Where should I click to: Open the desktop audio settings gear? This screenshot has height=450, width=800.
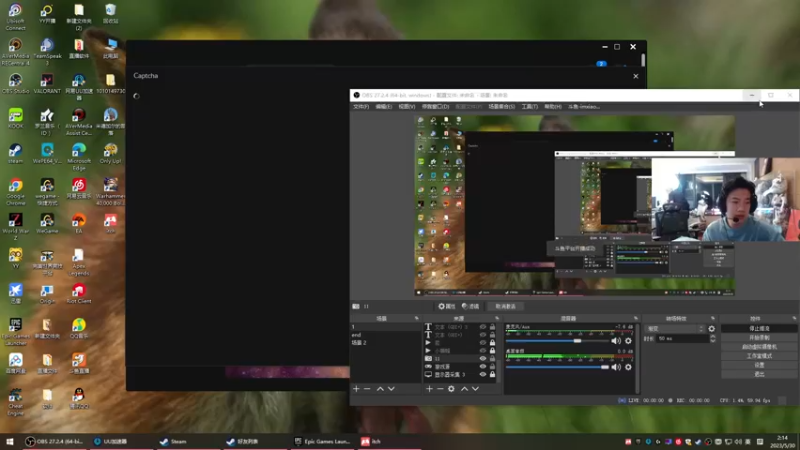tap(628, 367)
